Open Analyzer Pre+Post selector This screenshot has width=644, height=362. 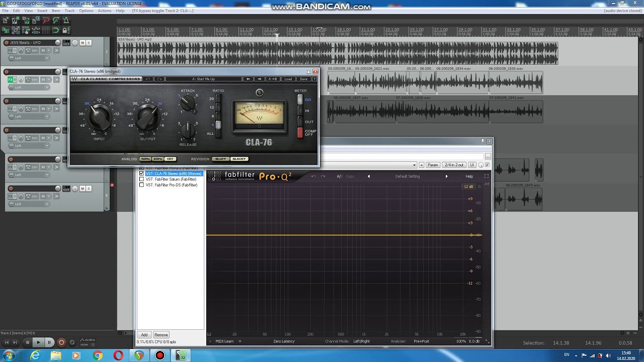click(x=421, y=341)
